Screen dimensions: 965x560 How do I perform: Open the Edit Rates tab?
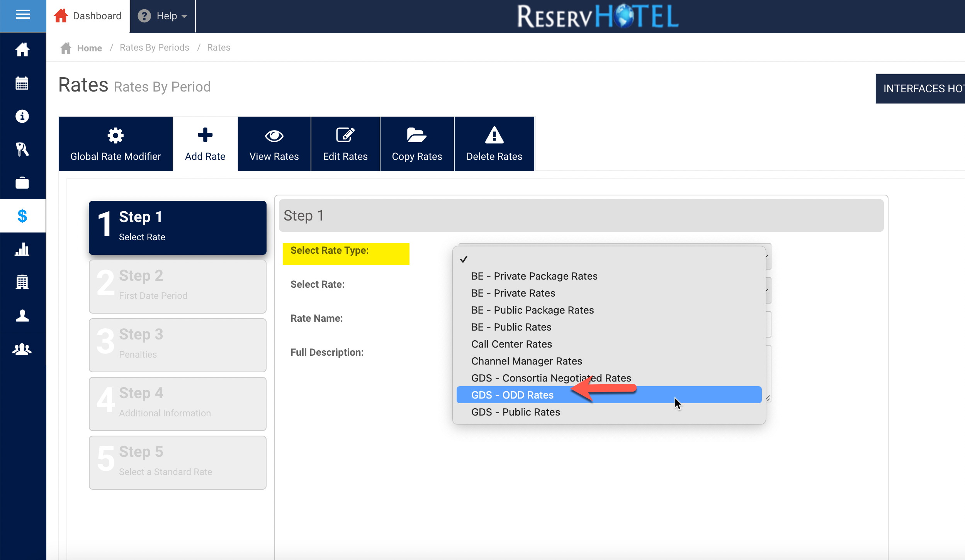click(345, 144)
